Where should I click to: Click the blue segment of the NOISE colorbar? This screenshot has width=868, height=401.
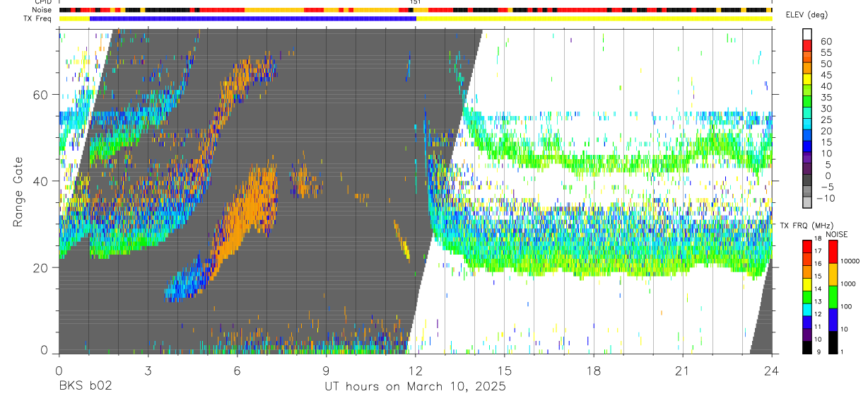tap(833, 320)
